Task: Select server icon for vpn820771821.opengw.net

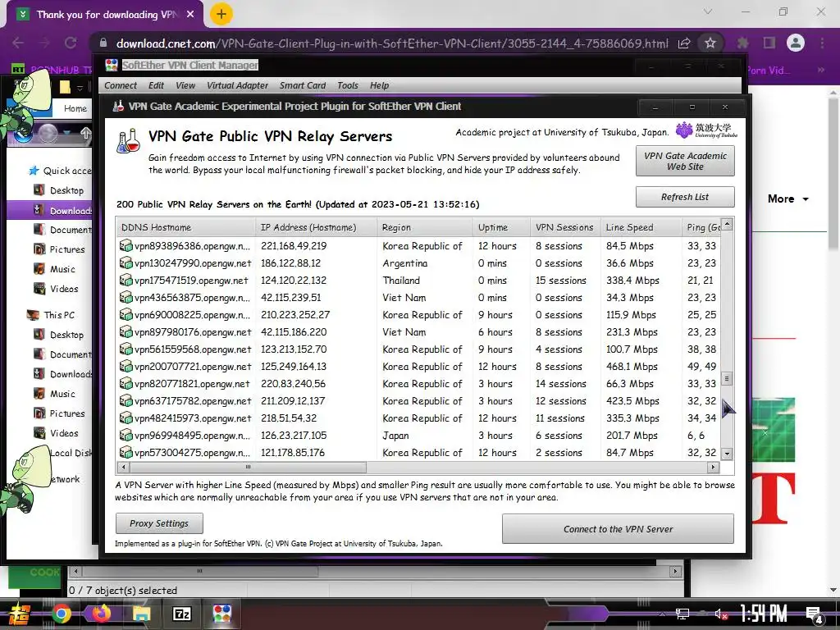Action: [x=126, y=384]
